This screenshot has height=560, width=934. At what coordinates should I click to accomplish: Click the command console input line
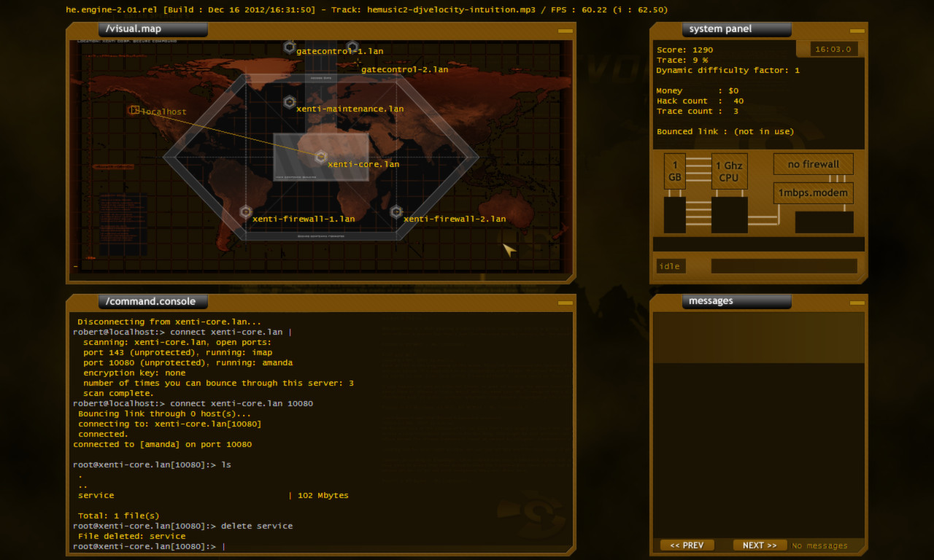click(321, 545)
